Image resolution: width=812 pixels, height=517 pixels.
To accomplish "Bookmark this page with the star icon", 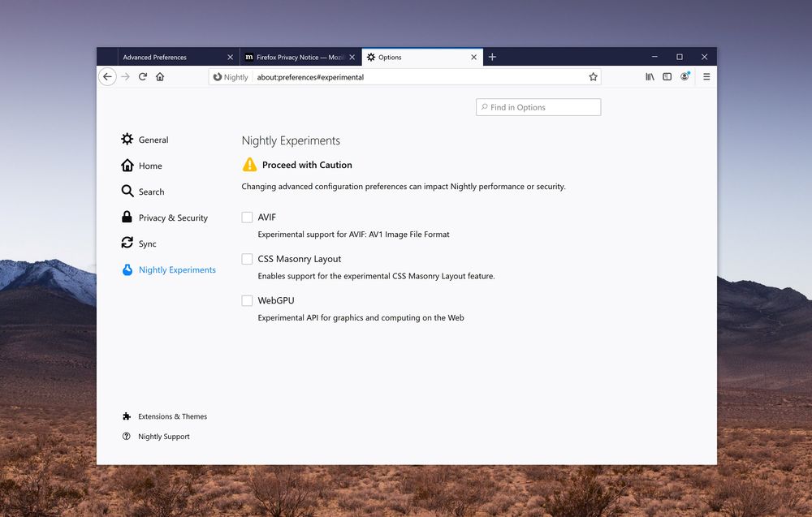I will point(594,77).
